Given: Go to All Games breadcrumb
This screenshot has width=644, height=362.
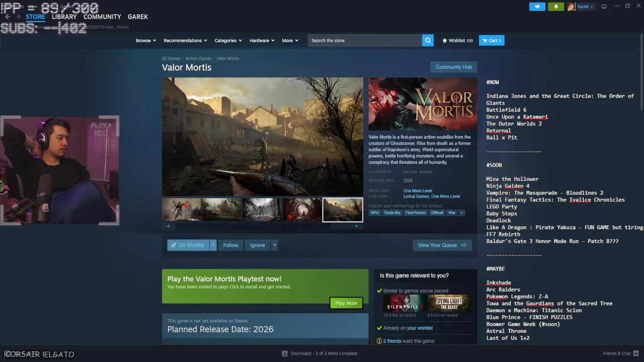Looking at the screenshot, I should pyautogui.click(x=171, y=58).
